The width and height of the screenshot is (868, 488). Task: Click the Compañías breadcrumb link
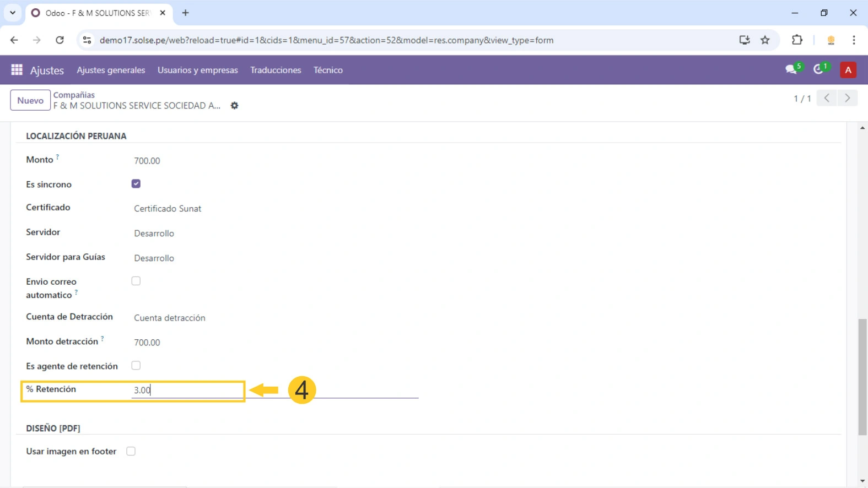pyautogui.click(x=74, y=95)
